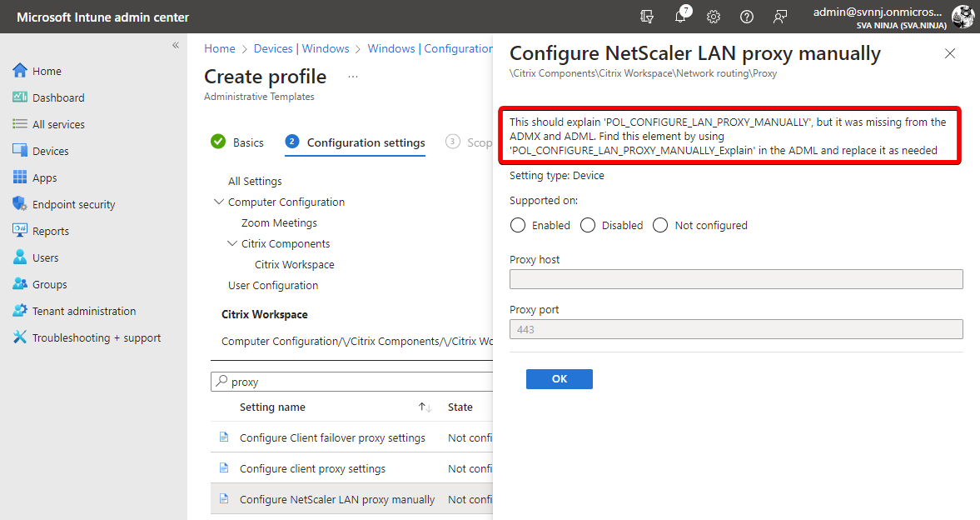Screen dimensions: 980x520
Task: Collapse the left navigation menu
Action: (176, 45)
